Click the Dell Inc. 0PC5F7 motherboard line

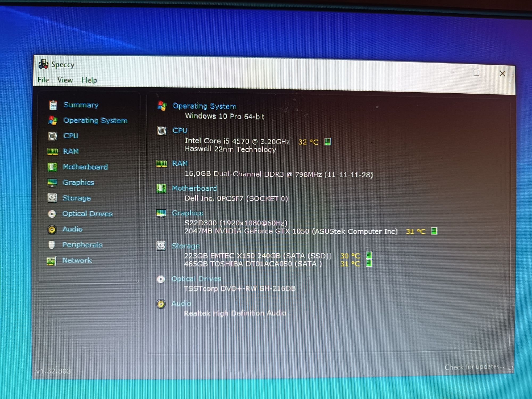click(x=236, y=198)
